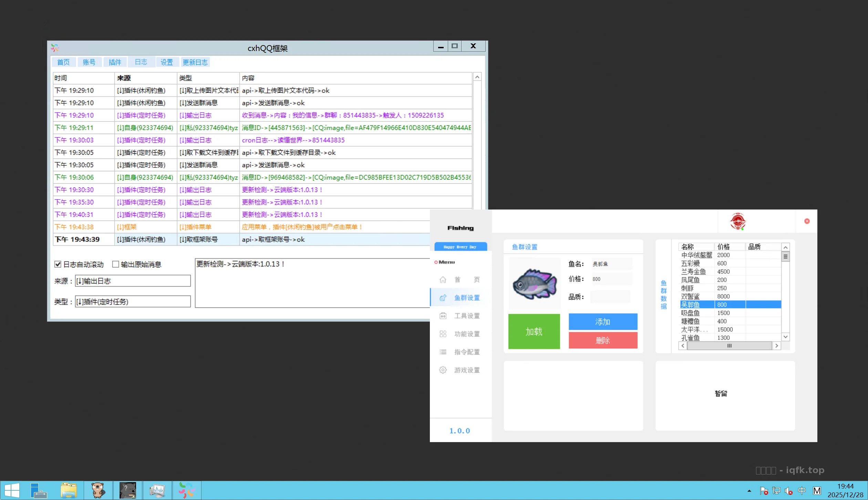Click the home icon beside 首页 in Fishing sidebar

pos(443,279)
